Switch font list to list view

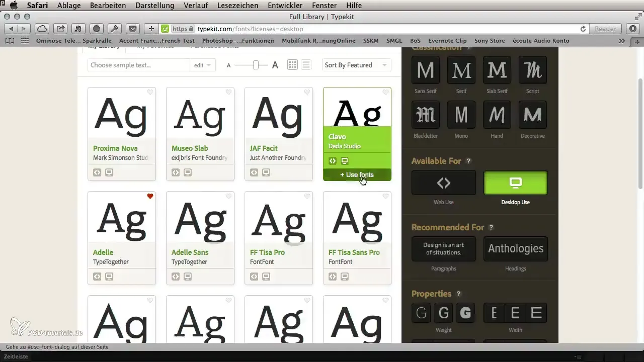(x=306, y=65)
